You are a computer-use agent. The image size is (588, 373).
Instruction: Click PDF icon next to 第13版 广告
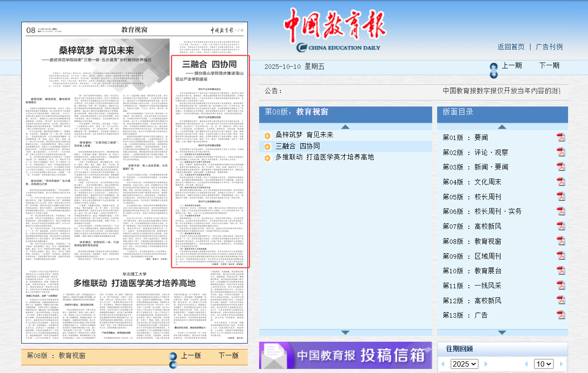click(x=560, y=315)
